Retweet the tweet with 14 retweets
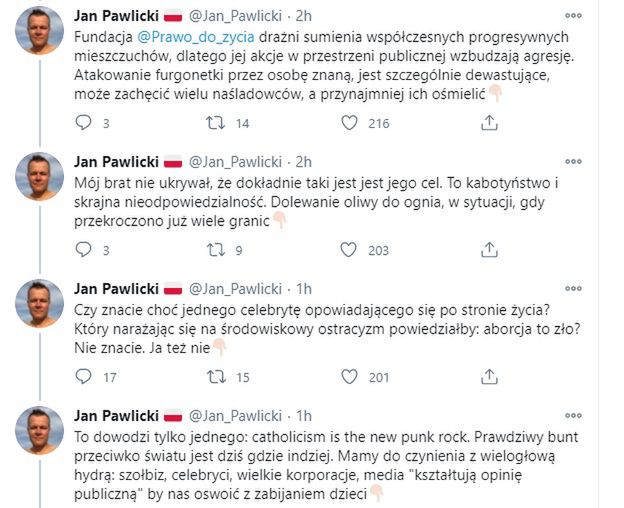The height and width of the screenshot is (508, 624). pyautogui.click(x=215, y=123)
